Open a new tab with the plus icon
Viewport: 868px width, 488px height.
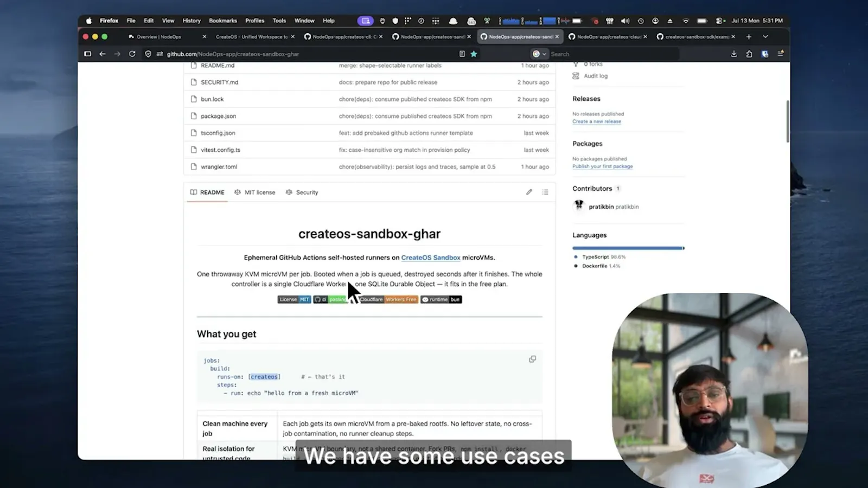click(749, 37)
